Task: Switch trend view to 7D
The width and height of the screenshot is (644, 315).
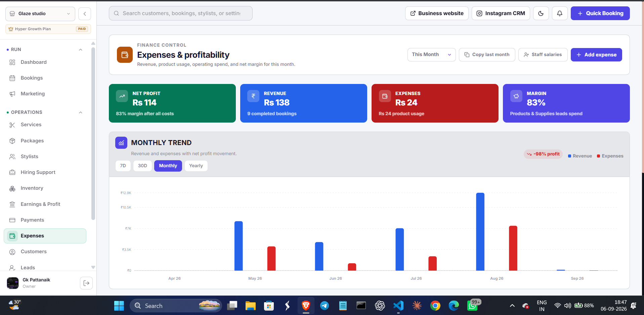Action: (123, 166)
